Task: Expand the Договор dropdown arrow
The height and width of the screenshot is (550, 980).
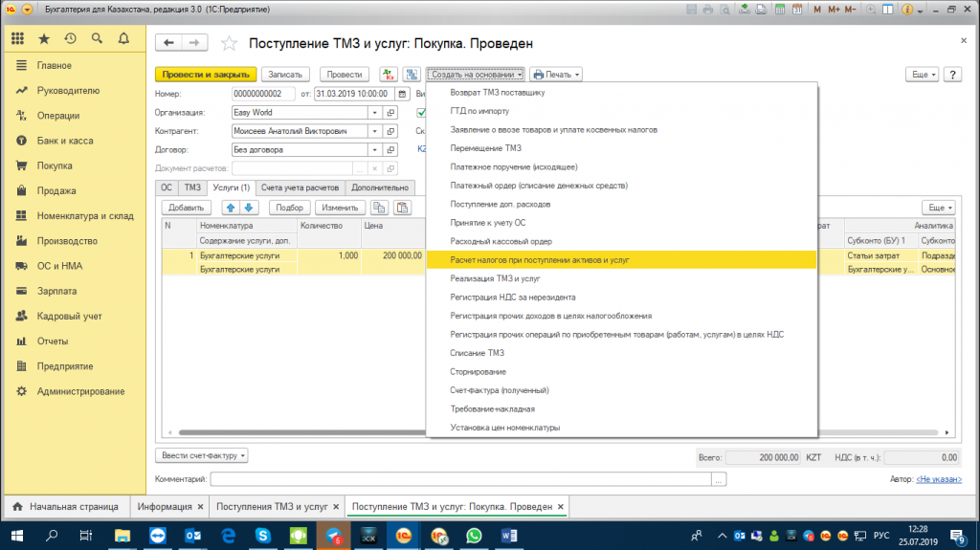Action: [374, 150]
